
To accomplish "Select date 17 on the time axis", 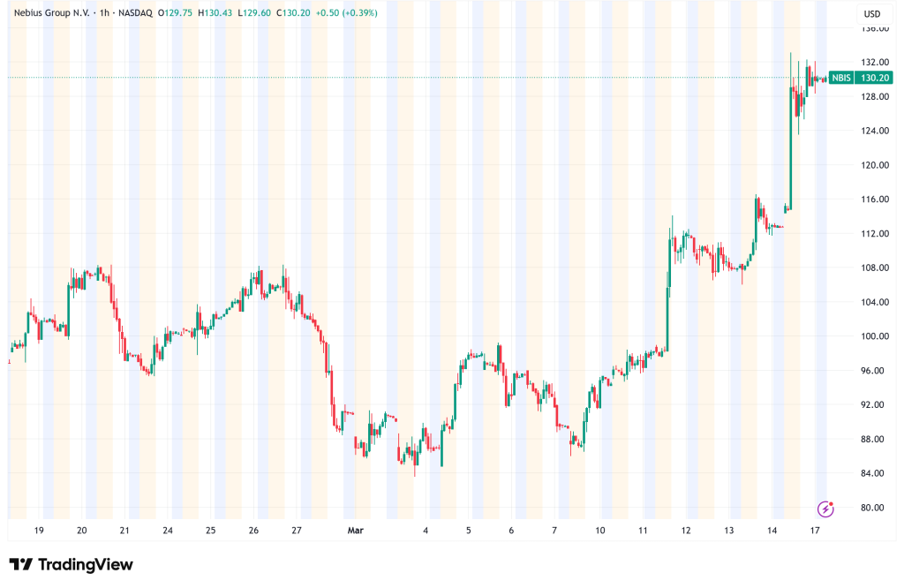I will [815, 531].
